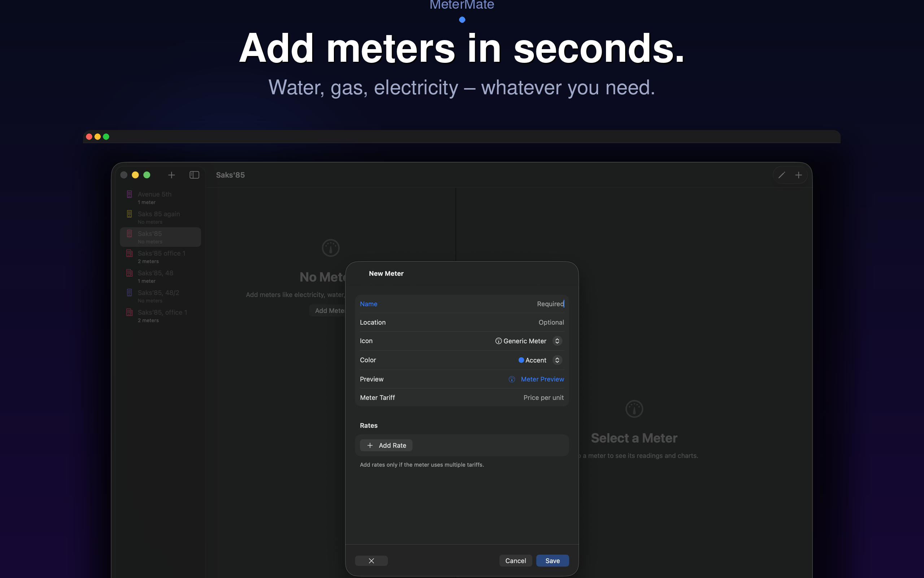Click the inner window green zoom button

147,175
